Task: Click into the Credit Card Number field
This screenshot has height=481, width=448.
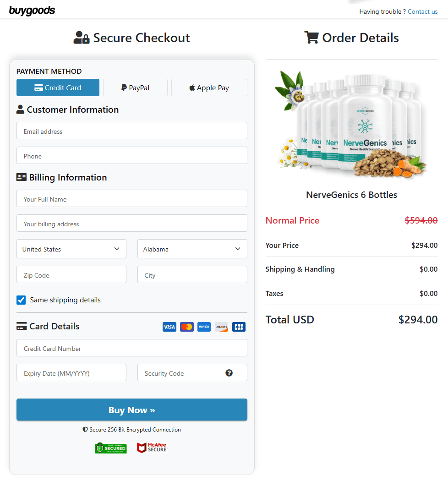Action: [132, 348]
